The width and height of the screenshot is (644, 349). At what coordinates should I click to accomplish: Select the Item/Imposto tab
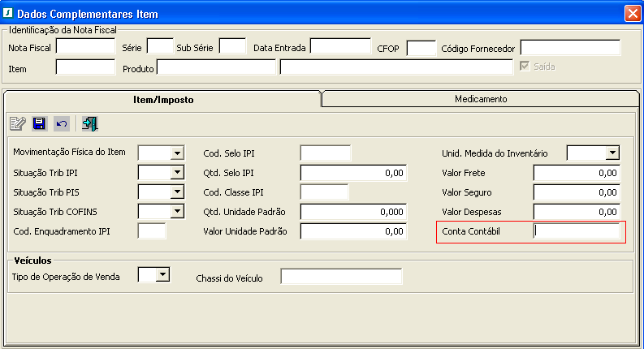coord(162,99)
